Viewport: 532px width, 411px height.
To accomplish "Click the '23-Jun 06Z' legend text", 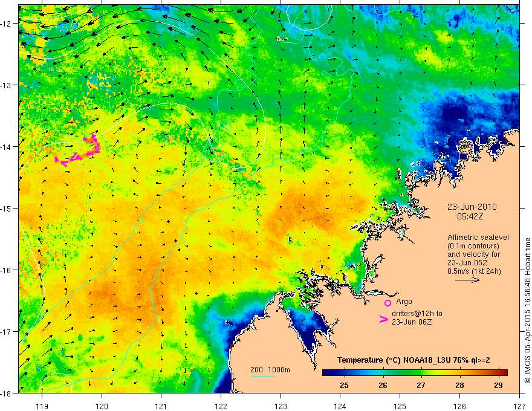I will click(x=412, y=322).
